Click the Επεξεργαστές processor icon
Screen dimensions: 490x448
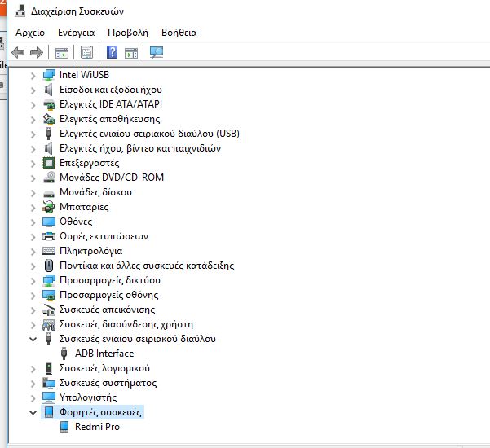click(x=50, y=163)
